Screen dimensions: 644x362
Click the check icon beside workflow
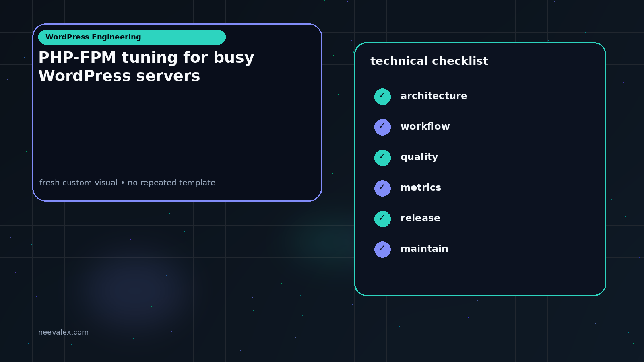pyautogui.click(x=382, y=127)
